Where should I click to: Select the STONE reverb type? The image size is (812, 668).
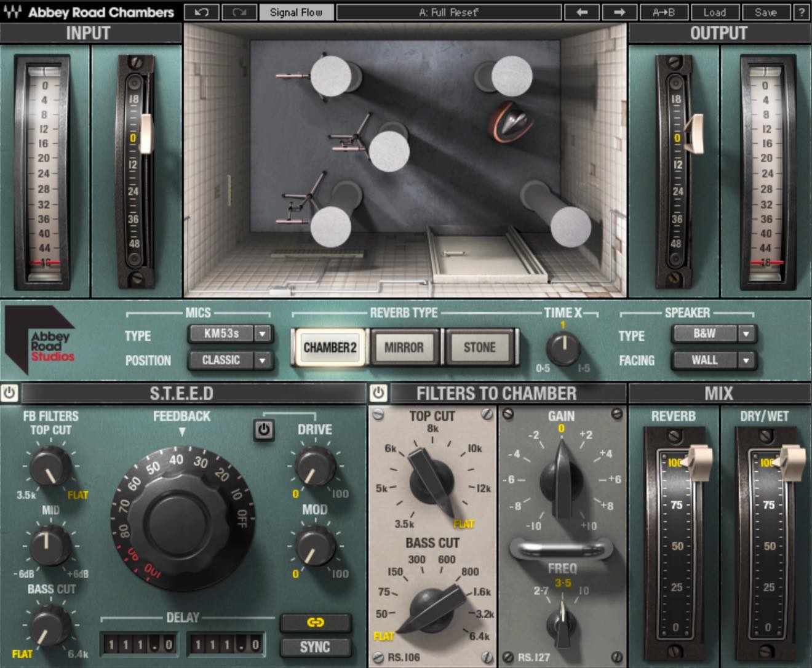tap(480, 348)
